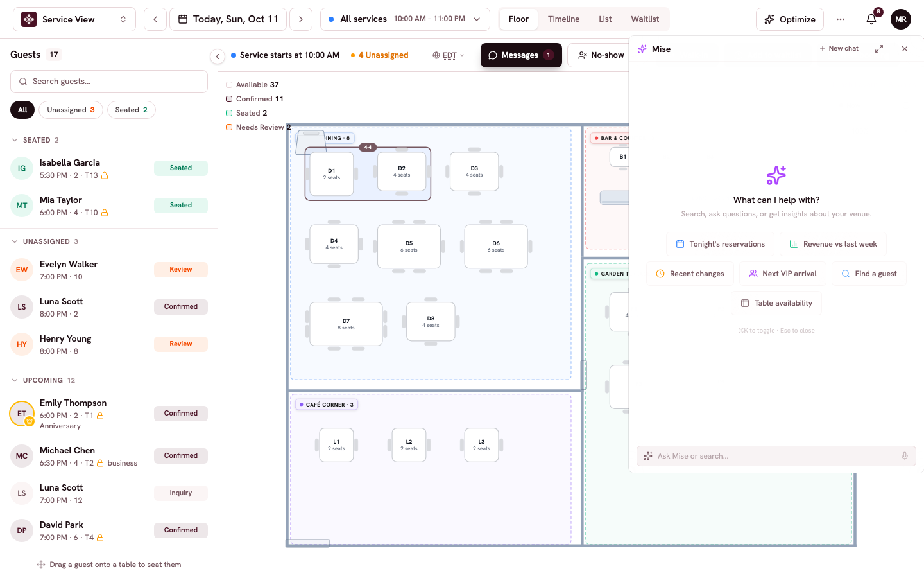Expand the Mise chat panel

click(x=879, y=49)
